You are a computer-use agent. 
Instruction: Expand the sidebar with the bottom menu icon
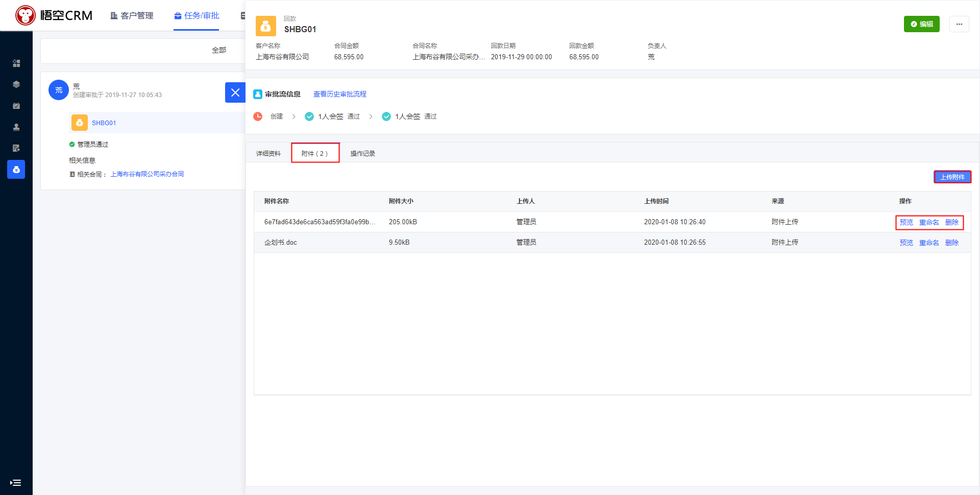click(x=16, y=483)
